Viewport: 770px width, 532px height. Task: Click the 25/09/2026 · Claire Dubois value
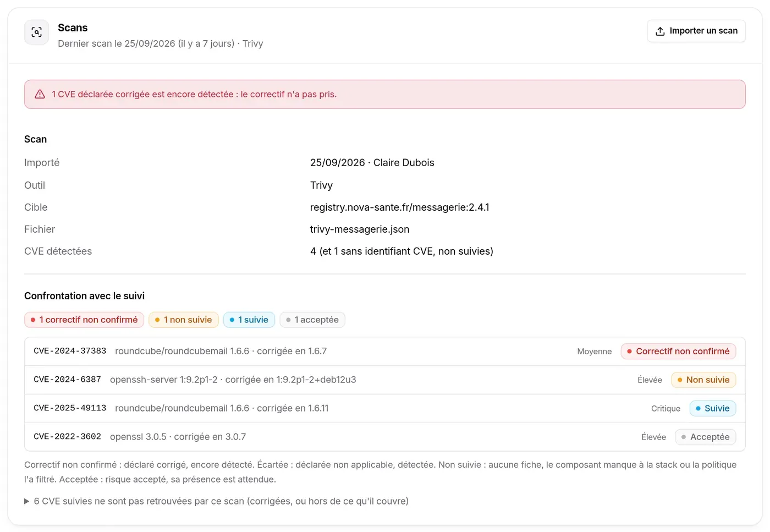(372, 163)
